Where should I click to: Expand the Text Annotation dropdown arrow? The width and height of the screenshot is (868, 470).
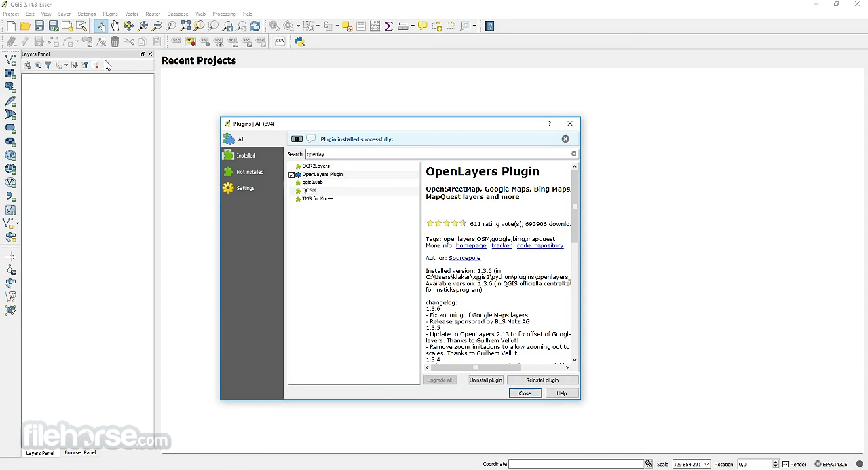(x=474, y=26)
